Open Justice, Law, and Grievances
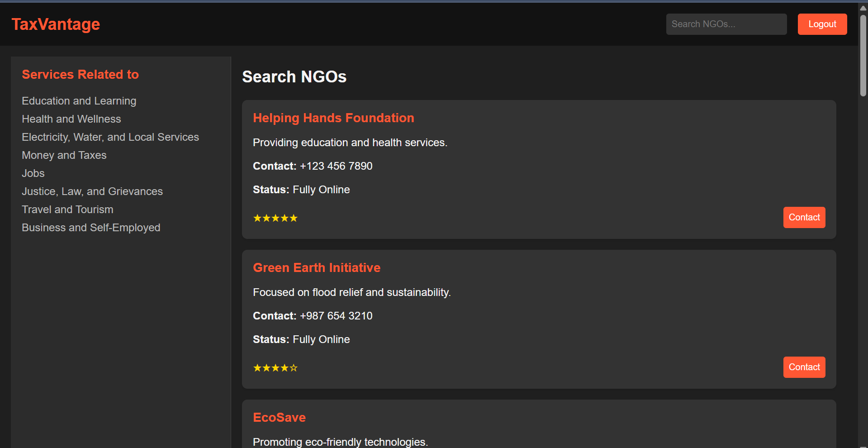Image resolution: width=868 pixels, height=448 pixels. coord(92,191)
